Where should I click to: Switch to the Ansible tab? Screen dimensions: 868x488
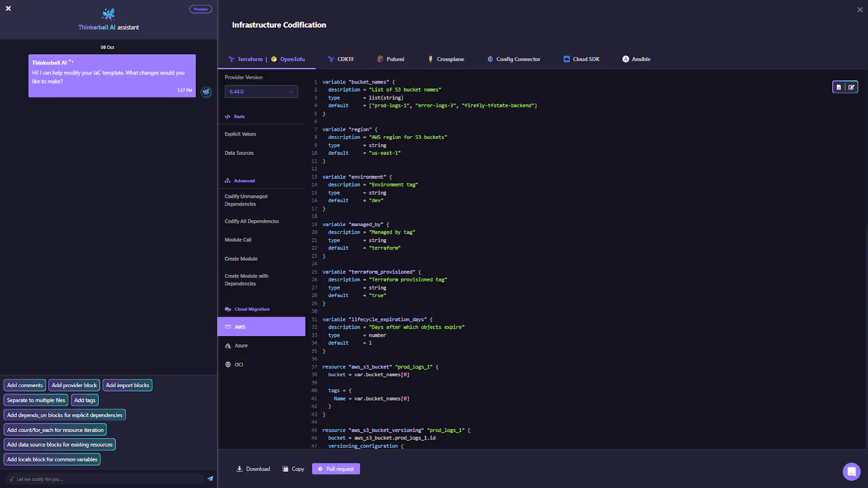coord(636,59)
